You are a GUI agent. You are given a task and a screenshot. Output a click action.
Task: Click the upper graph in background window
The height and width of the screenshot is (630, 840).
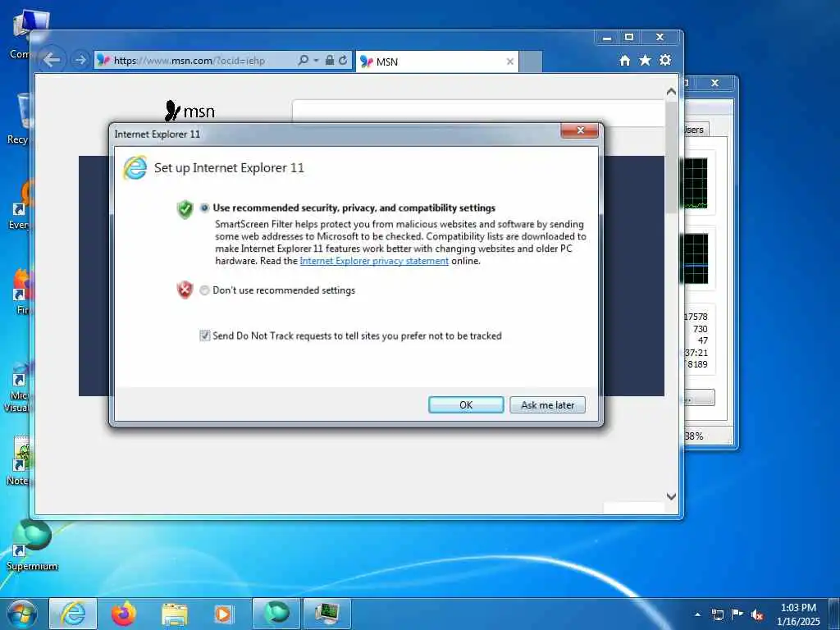696,183
